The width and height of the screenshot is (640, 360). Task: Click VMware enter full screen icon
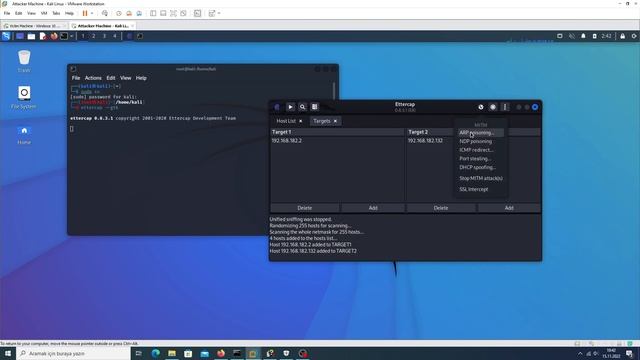[173, 13]
